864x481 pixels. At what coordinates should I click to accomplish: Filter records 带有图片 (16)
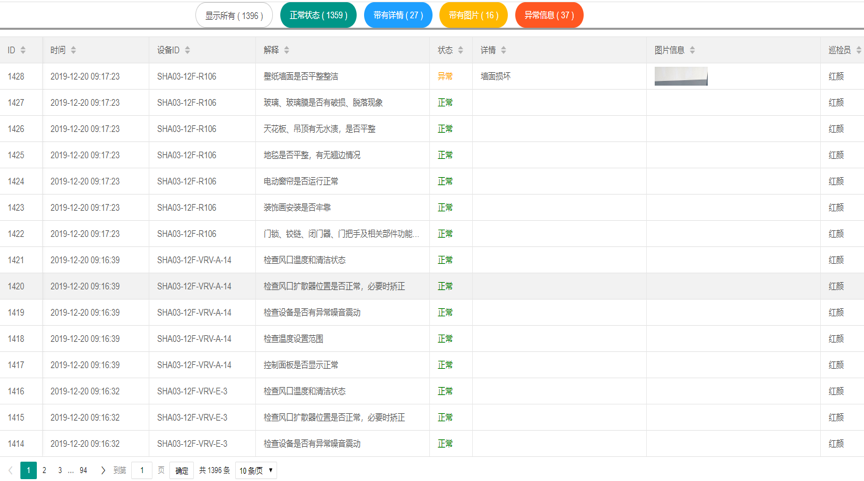(473, 15)
